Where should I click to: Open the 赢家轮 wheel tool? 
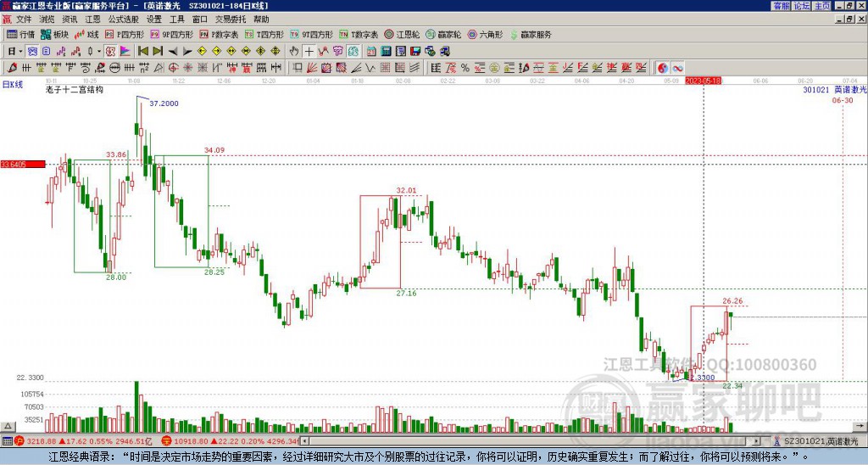pyautogui.click(x=444, y=34)
